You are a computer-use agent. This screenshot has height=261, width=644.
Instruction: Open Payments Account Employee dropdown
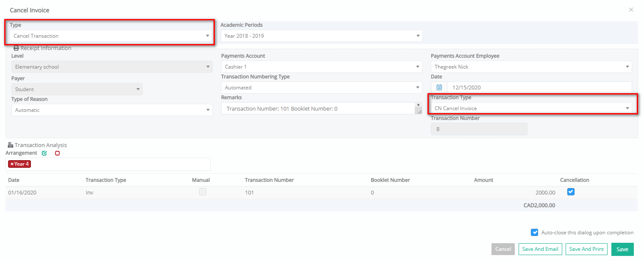pyautogui.click(x=531, y=67)
